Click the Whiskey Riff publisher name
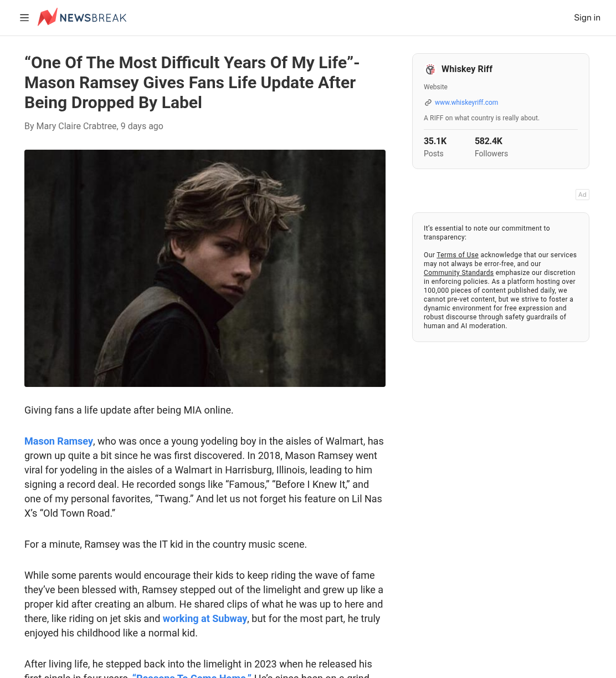616x678 pixels. (467, 69)
